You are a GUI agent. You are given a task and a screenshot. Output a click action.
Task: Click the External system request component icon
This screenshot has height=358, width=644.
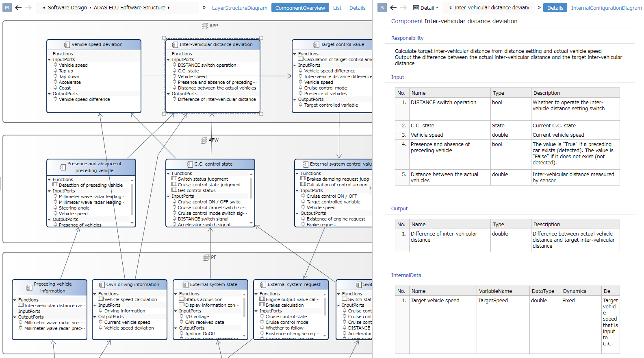pos(263,285)
